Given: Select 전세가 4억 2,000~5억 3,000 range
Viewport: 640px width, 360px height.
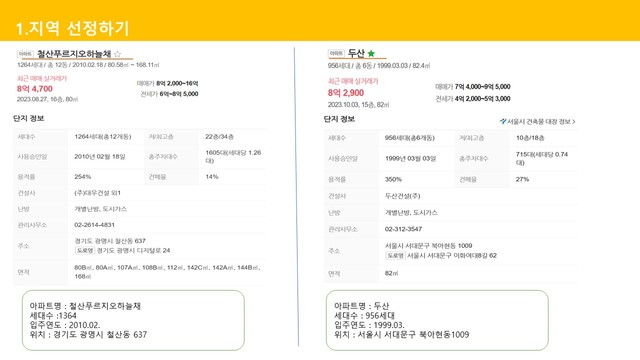Looking at the screenshot, I should 473,98.
